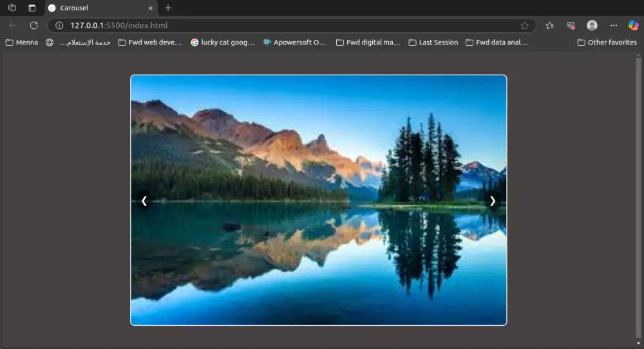This screenshot has width=644, height=349.
Task: View site information icon in address bar
Action: pyautogui.click(x=59, y=26)
